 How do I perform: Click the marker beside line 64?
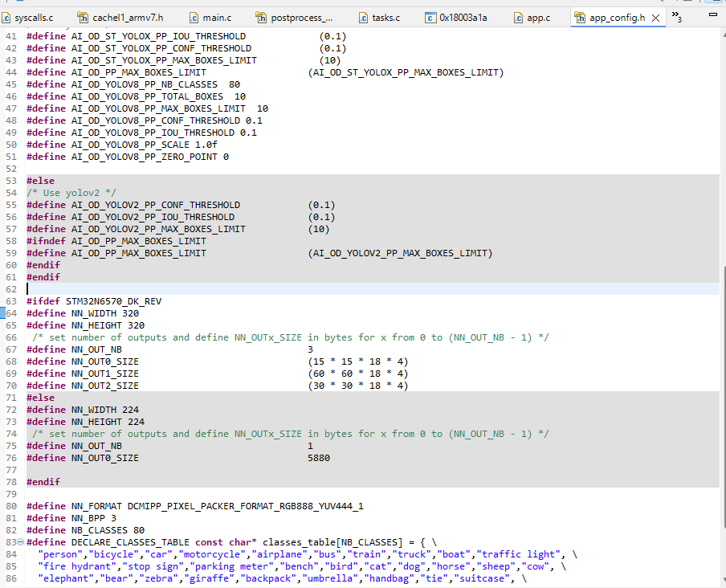click(2, 313)
